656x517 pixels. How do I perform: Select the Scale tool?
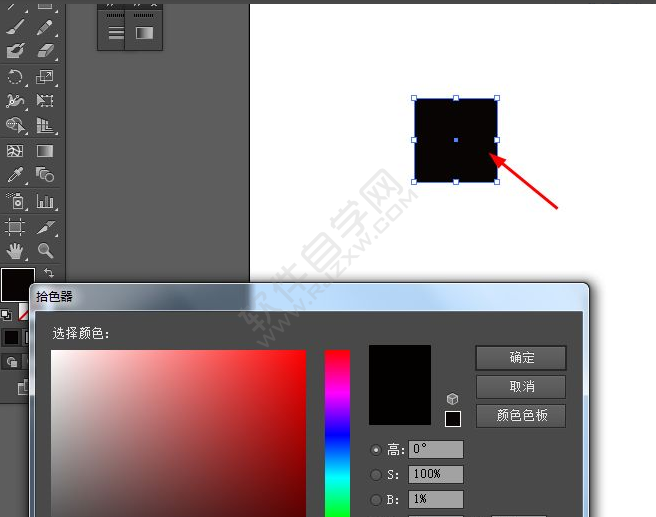click(x=45, y=77)
